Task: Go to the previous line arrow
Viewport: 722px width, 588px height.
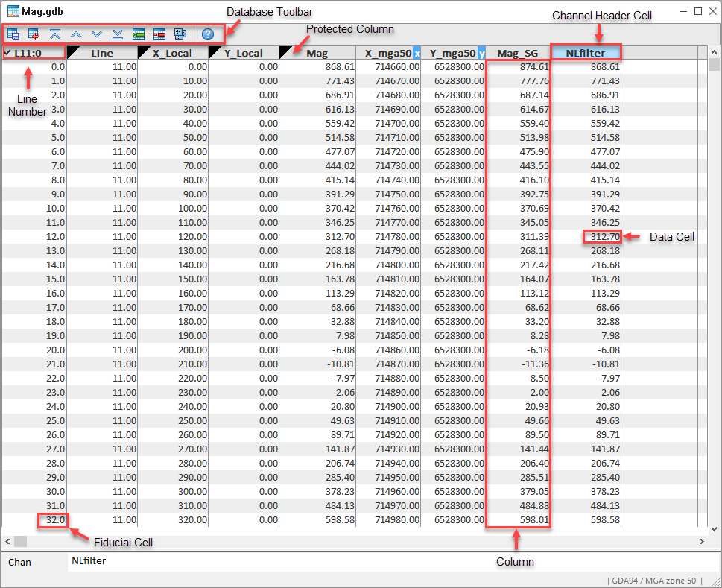Action: click(76, 34)
